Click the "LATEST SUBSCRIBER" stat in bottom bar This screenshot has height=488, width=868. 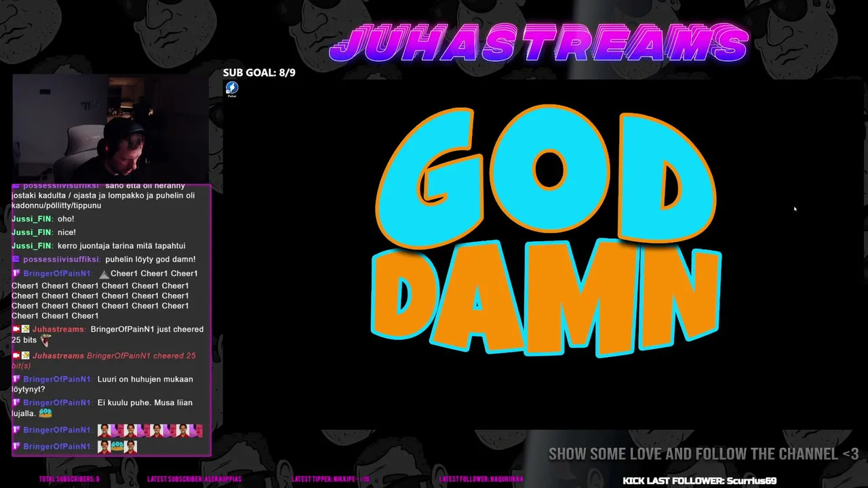point(193,479)
